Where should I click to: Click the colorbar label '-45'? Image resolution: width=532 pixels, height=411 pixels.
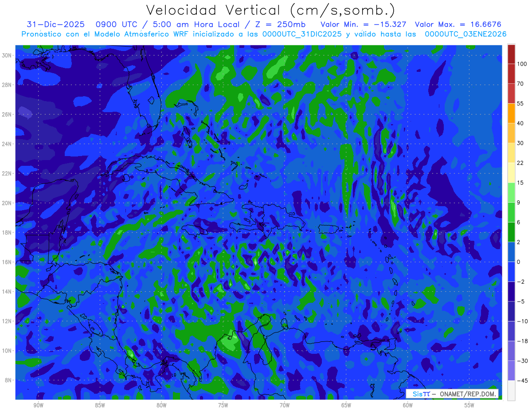[522, 380]
